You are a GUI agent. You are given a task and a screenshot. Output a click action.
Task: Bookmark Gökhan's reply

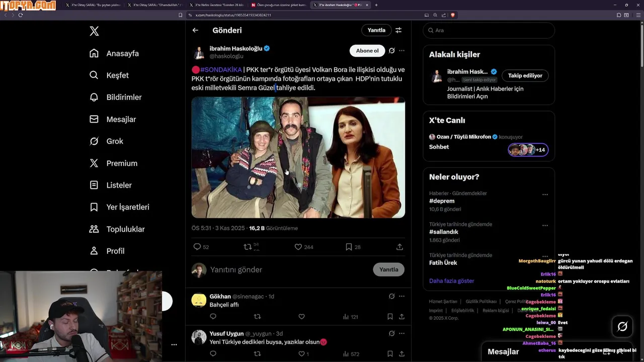(390, 317)
